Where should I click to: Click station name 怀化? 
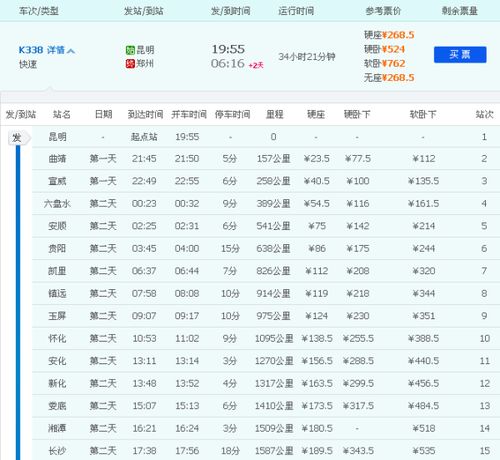click(x=57, y=338)
